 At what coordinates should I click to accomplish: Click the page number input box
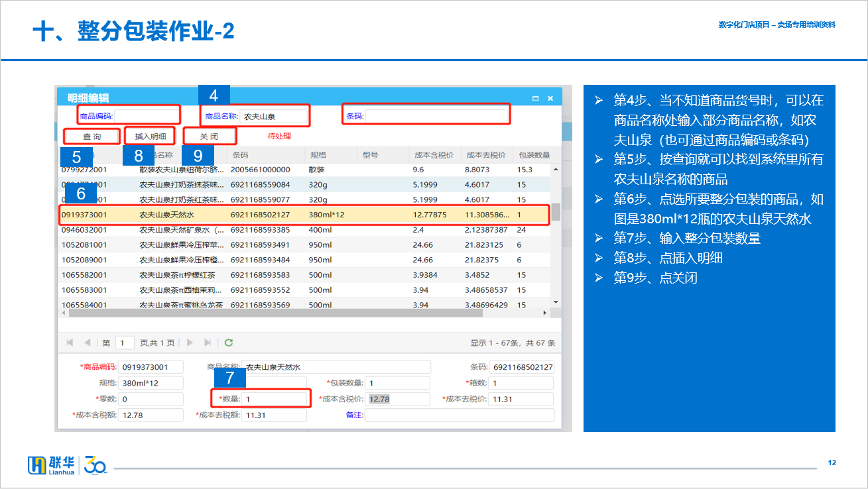(125, 343)
